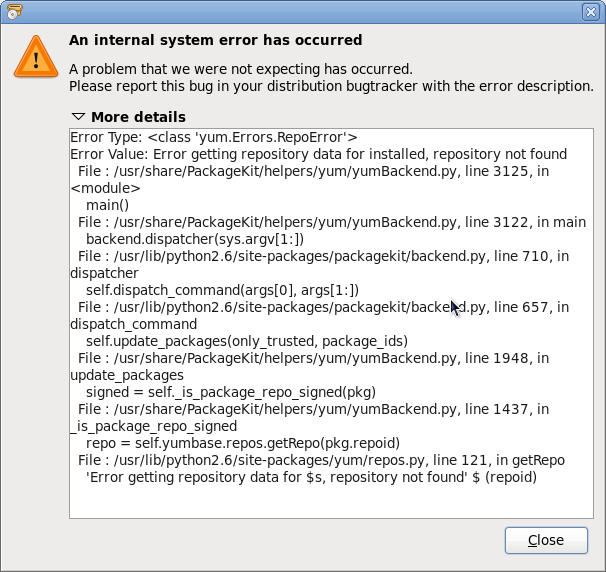Click the empty area below the traceback text
The image size is (606, 572).
click(331, 502)
